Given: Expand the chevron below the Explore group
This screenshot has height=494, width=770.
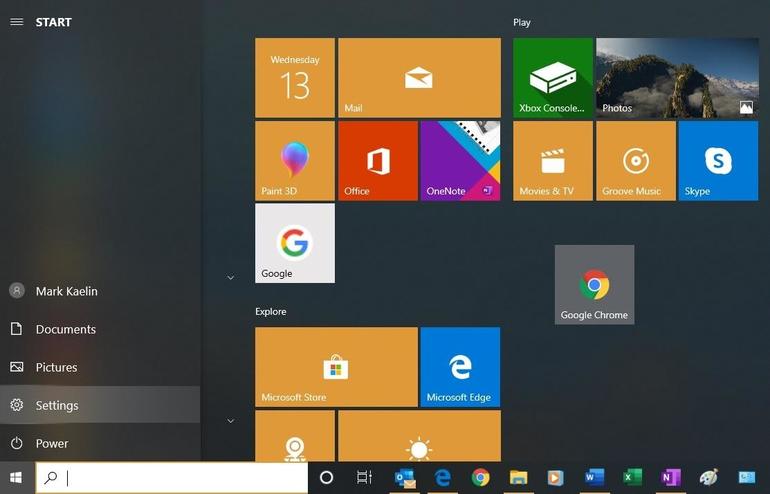Looking at the screenshot, I should (x=230, y=421).
